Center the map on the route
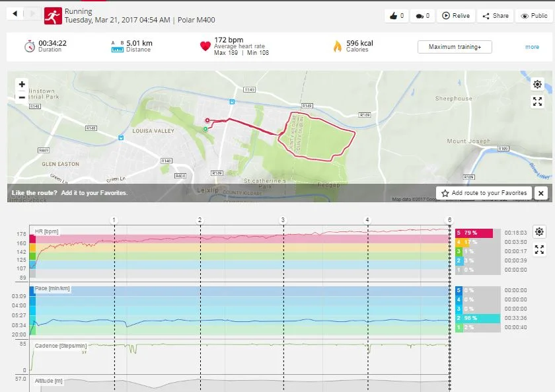The width and height of the screenshot is (555, 392). (x=537, y=85)
